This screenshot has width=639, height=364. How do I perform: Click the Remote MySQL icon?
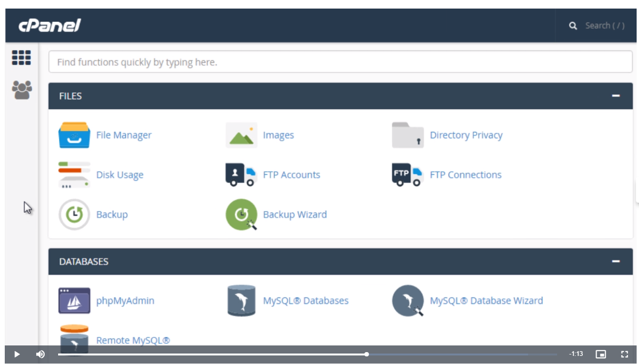pyautogui.click(x=74, y=339)
